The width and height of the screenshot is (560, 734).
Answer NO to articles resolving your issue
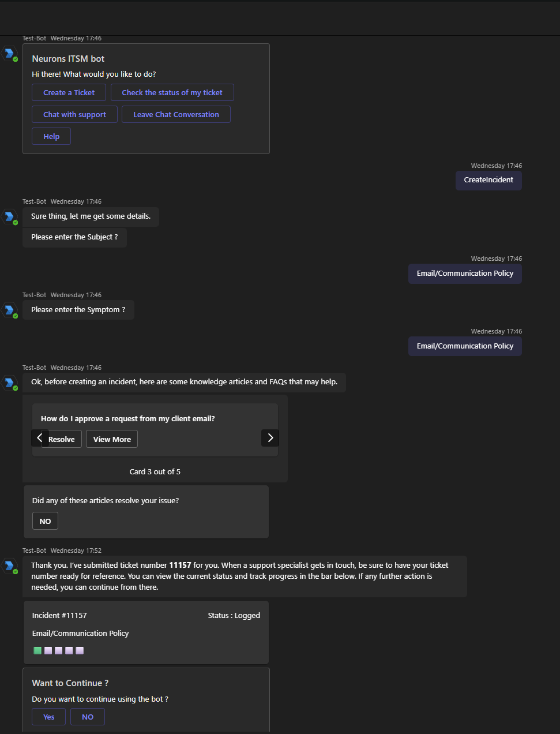coord(45,521)
